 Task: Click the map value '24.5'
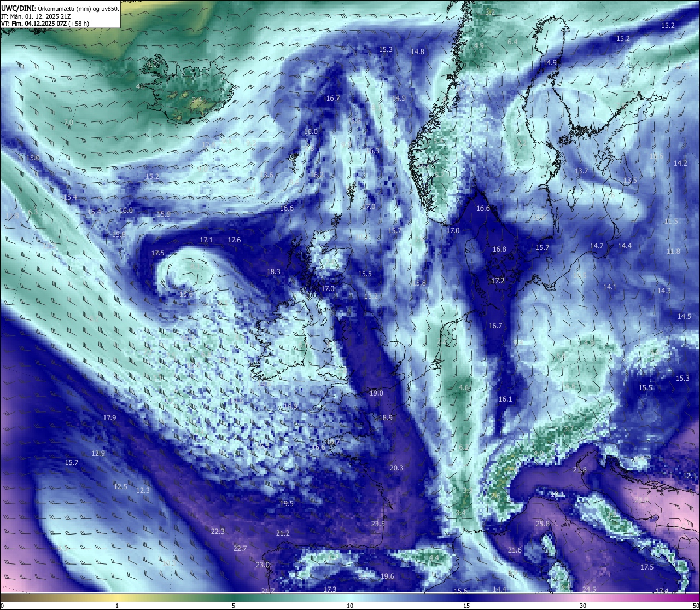[589, 589]
